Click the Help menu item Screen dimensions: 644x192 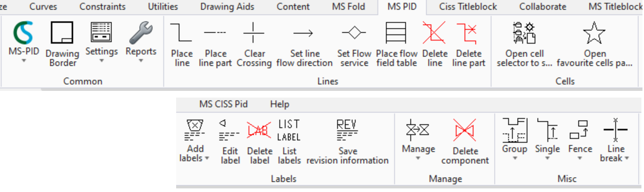click(280, 104)
